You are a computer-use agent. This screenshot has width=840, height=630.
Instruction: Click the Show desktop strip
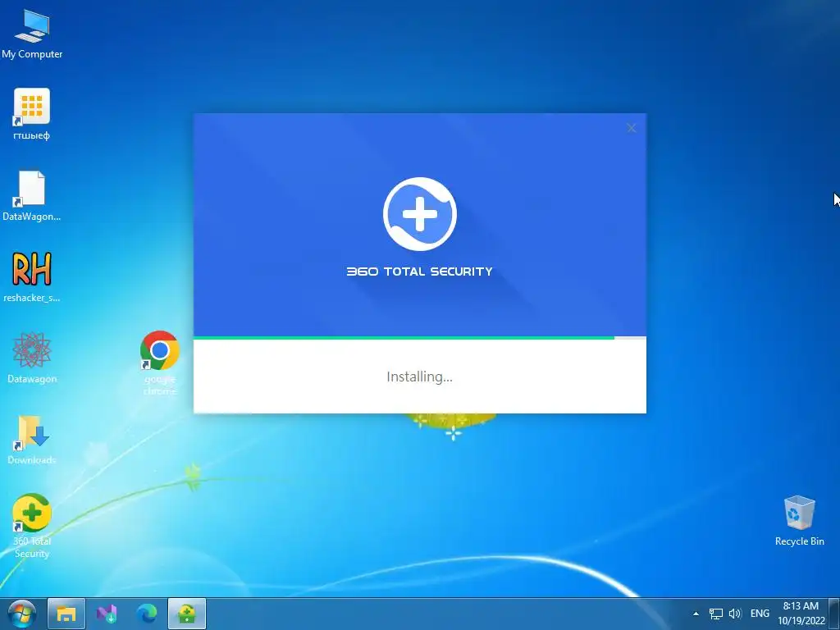[x=834, y=614]
